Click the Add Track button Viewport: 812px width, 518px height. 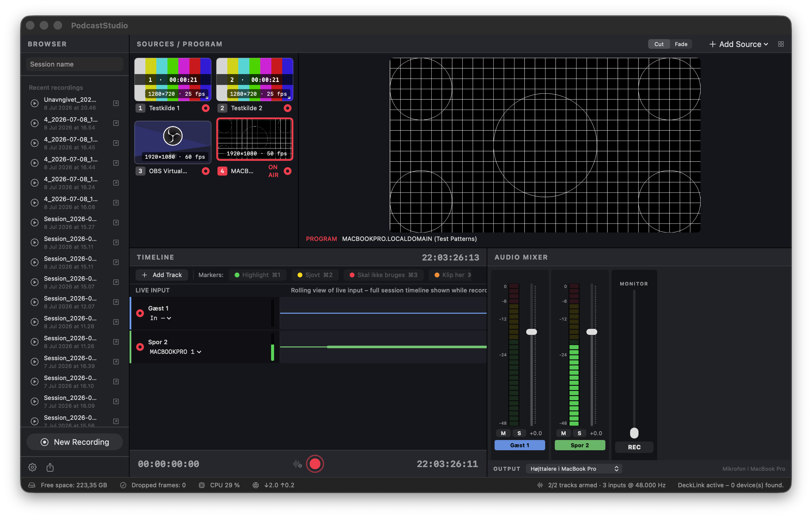162,275
